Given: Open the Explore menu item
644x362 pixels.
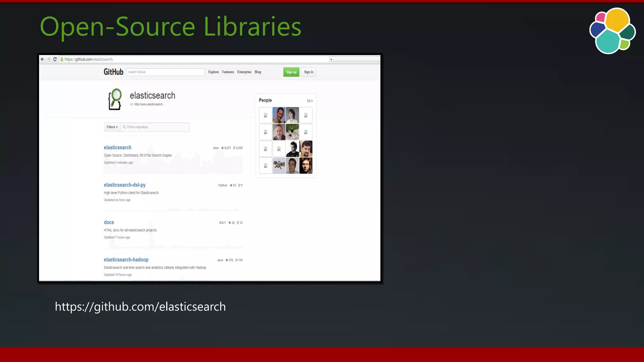Looking at the screenshot, I should pos(214,72).
